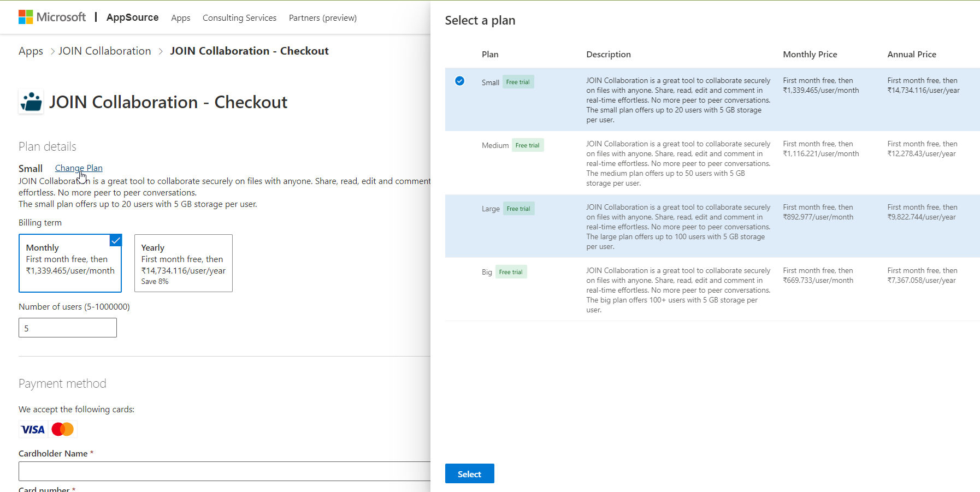Click the Cardholder Name field
Image resolution: width=980 pixels, height=492 pixels.
coord(225,471)
